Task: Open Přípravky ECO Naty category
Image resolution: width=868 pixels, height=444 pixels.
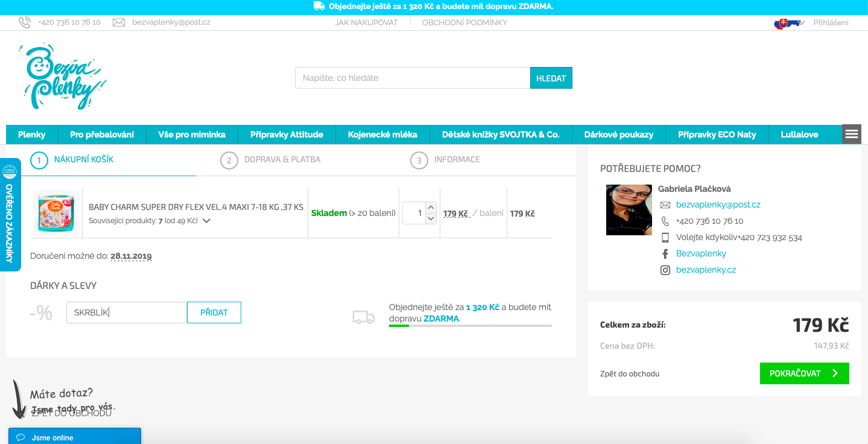Action: (717, 135)
